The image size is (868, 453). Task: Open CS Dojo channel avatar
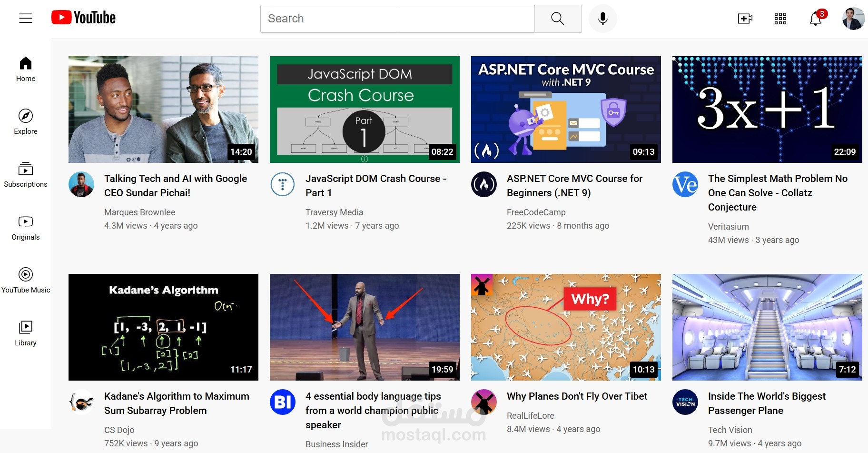(81, 402)
